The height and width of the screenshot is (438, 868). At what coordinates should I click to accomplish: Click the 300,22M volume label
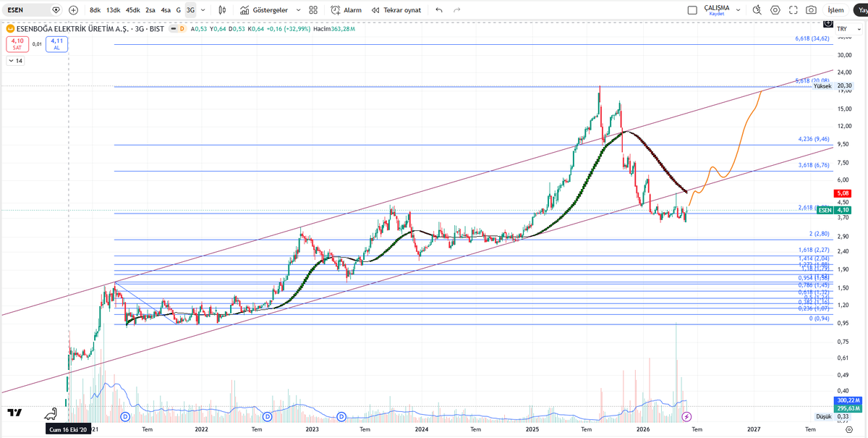tap(847, 400)
